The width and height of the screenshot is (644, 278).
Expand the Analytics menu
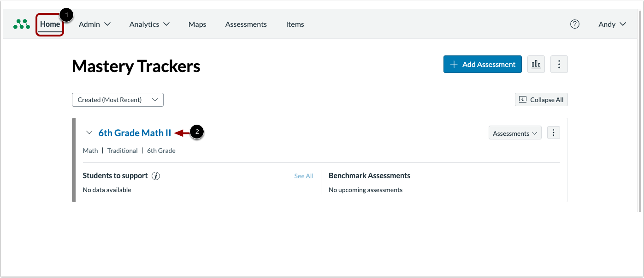[149, 24]
